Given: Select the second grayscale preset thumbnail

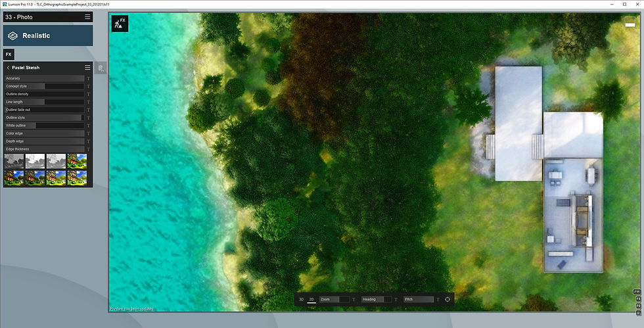Looking at the screenshot, I should [x=35, y=161].
